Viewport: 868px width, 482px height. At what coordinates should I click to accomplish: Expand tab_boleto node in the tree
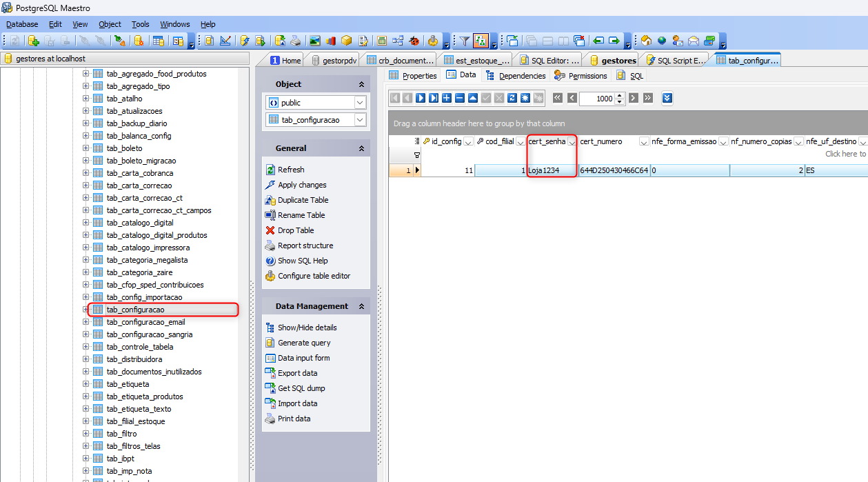click(x=86, y=148)
